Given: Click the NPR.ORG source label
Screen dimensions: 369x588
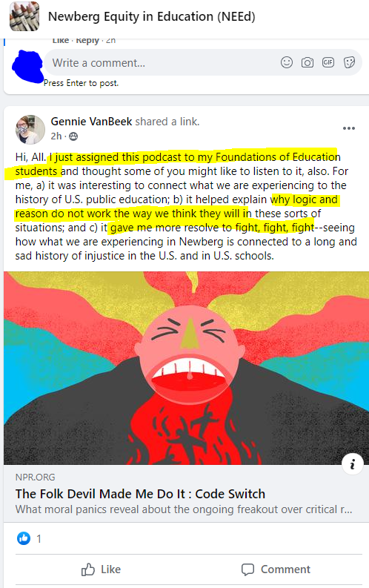Looking at the screenshot, I should [36, 477].
